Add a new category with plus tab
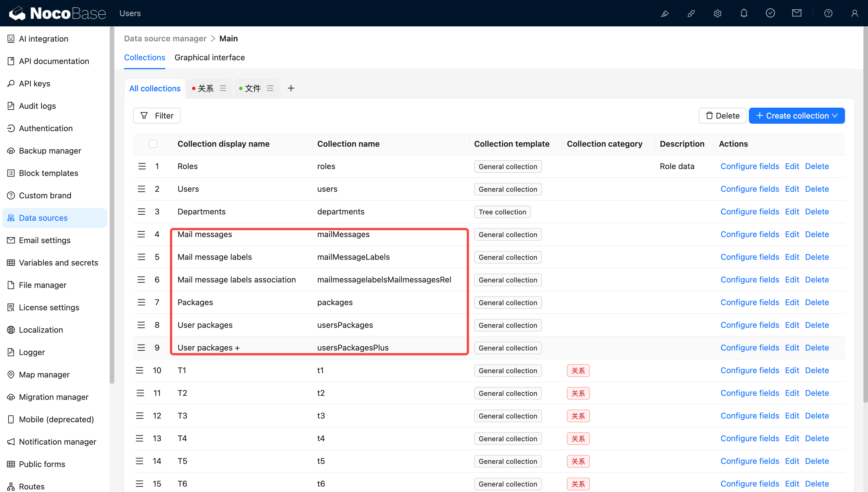This screenshot has height=492, width=868. click(x=290, y=88)
